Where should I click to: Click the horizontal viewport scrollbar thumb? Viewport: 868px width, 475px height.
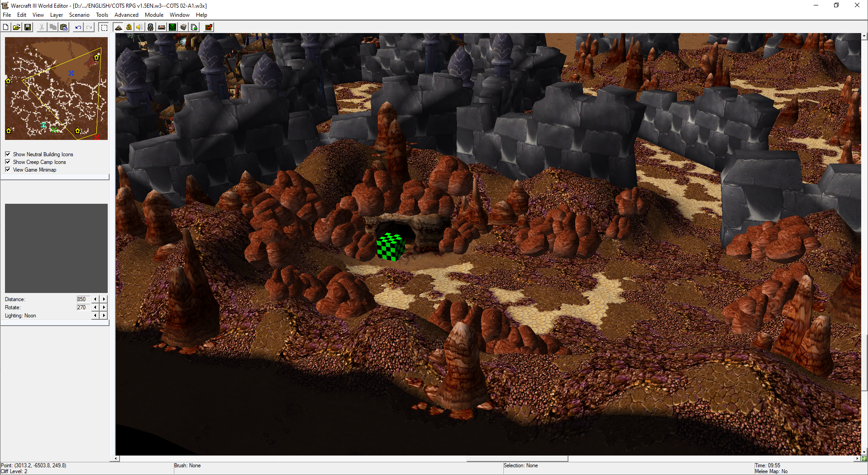click(517, 458)
